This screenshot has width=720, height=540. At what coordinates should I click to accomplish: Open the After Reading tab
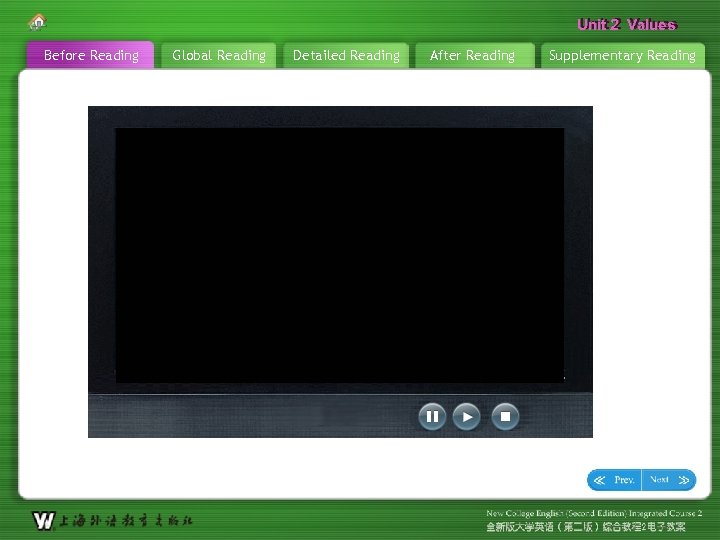coord(475,56)
